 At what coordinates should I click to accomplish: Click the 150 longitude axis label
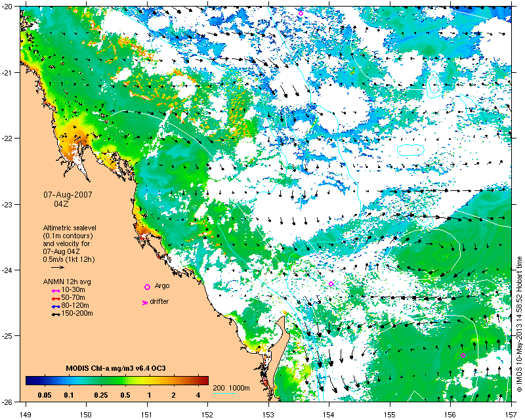point(86,415)
